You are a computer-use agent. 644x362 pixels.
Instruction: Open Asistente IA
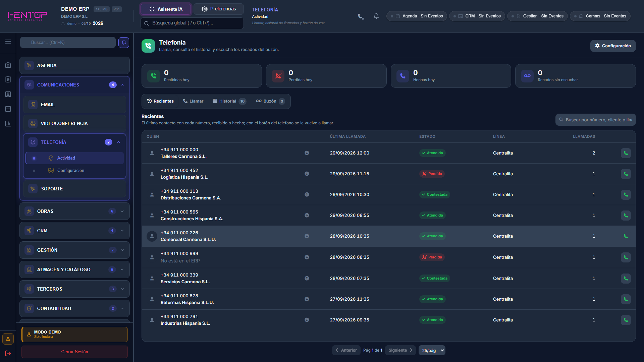tap(166, 9)
